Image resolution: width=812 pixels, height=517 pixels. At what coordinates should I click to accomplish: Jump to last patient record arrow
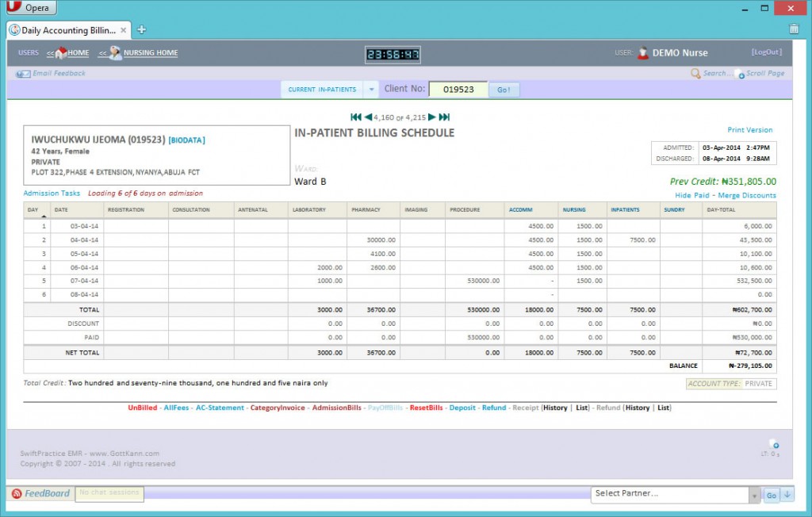pyautogui.click(x=445, y=117)
